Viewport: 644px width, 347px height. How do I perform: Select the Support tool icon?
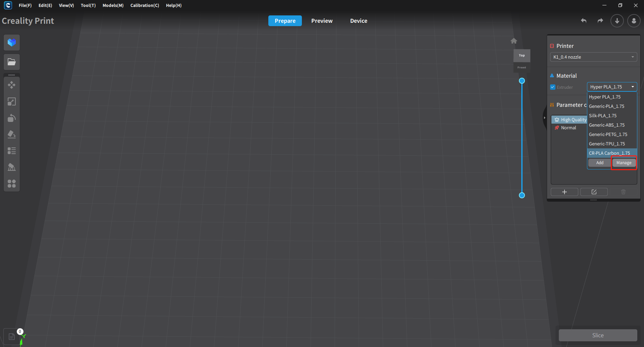(x=12, y=167)
